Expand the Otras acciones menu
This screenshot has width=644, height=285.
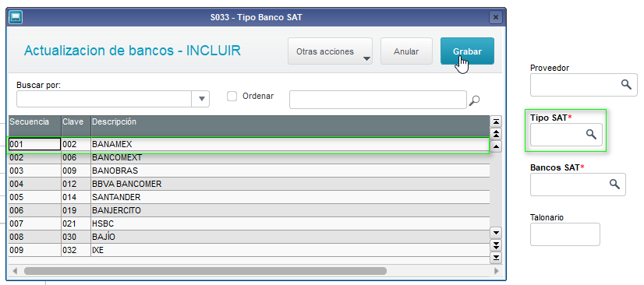click(x=331, y=51)
